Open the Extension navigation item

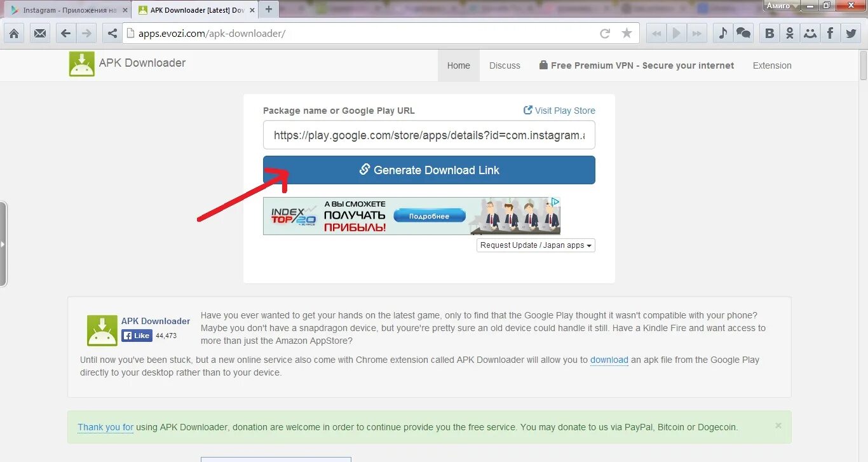[x=772, y=65]
